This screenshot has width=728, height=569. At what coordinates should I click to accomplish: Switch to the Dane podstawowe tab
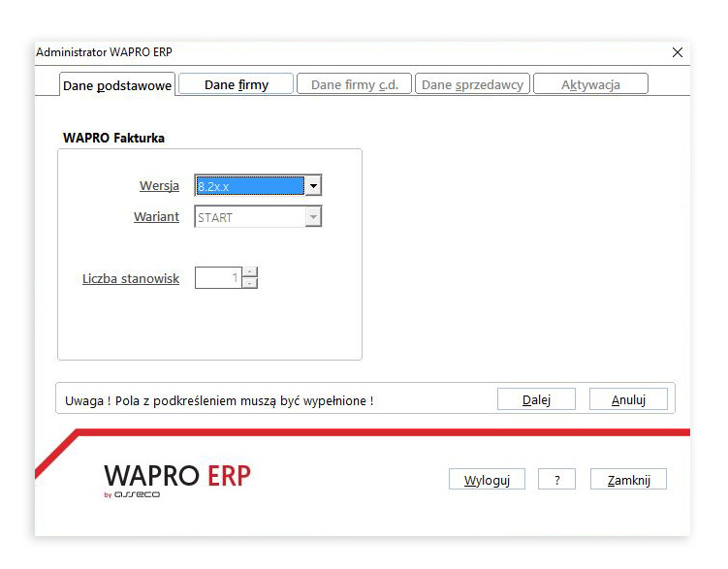point(117,85)
